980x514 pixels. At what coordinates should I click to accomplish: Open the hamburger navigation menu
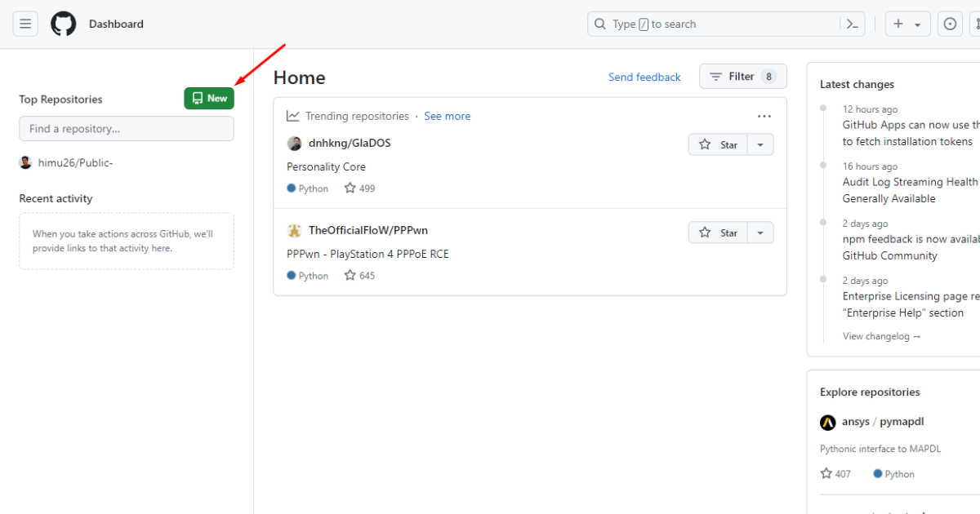coord(25,24)
